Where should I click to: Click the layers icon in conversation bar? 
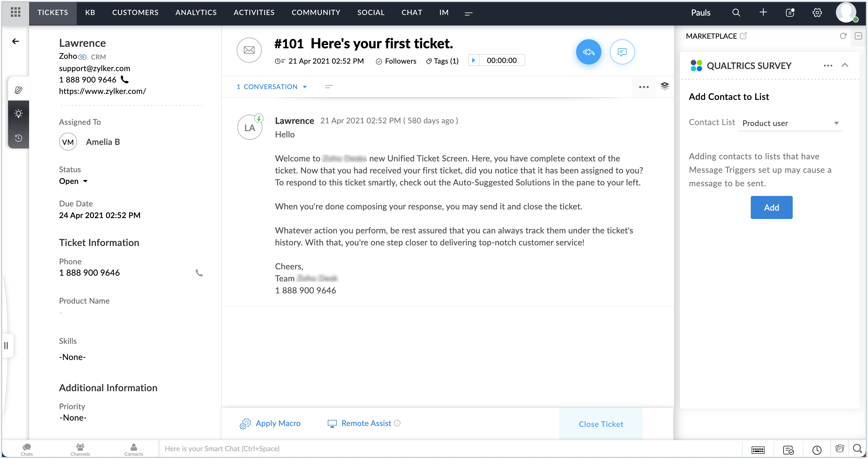click(664, 86)
